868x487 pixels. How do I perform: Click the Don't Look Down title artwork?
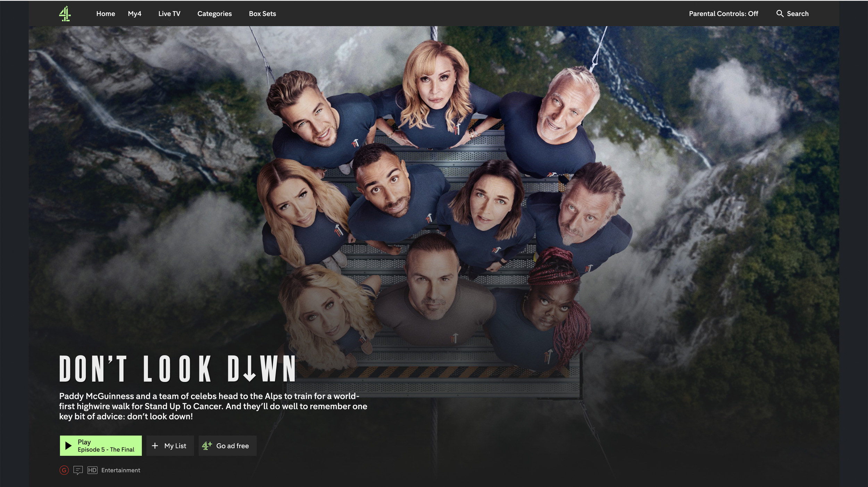(x=177, y=368)
